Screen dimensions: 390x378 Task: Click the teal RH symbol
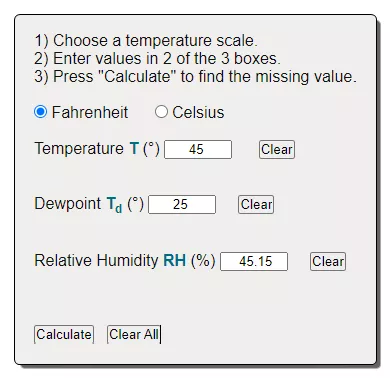175,260
